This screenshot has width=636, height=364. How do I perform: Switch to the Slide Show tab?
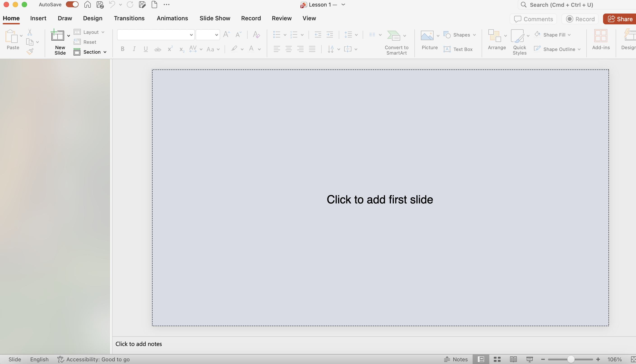[x=215, y=18]
